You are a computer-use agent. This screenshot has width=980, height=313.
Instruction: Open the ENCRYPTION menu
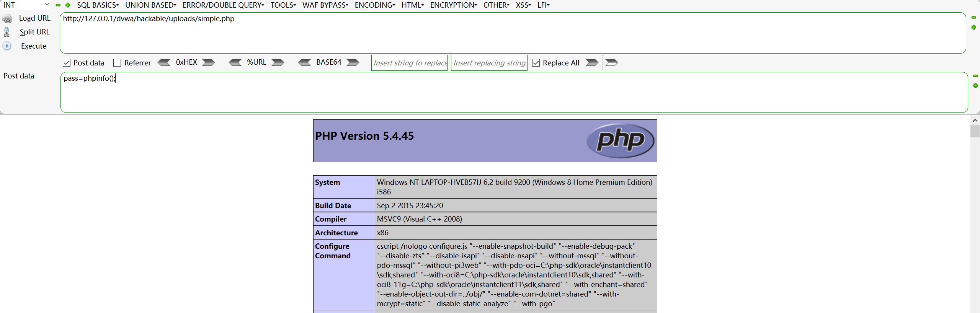click(x=454, y=5)
